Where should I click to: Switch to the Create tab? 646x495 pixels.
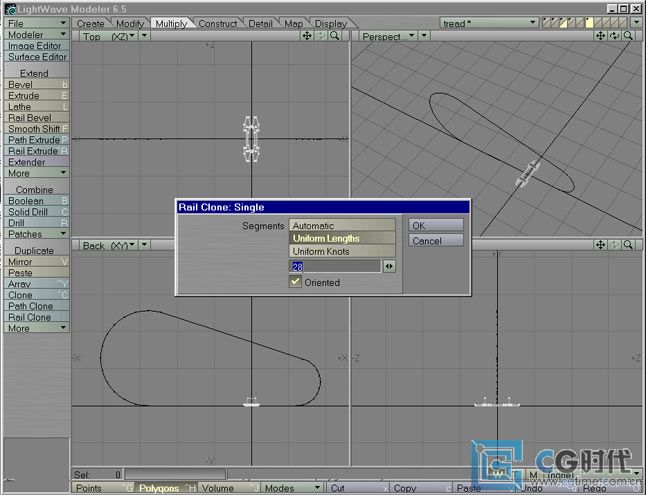tap(91, 24)
